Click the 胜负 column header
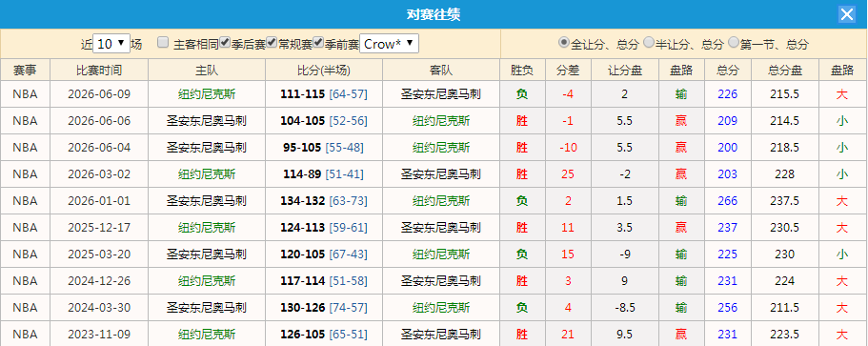 [x=522, y=71]
